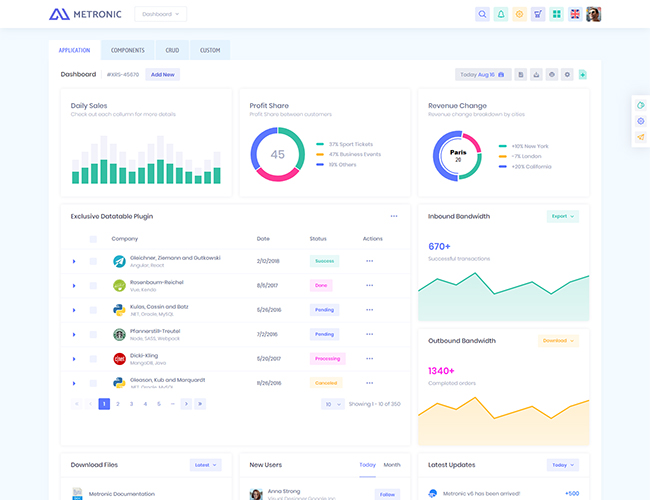Click the Add New button

pos(162,74)
